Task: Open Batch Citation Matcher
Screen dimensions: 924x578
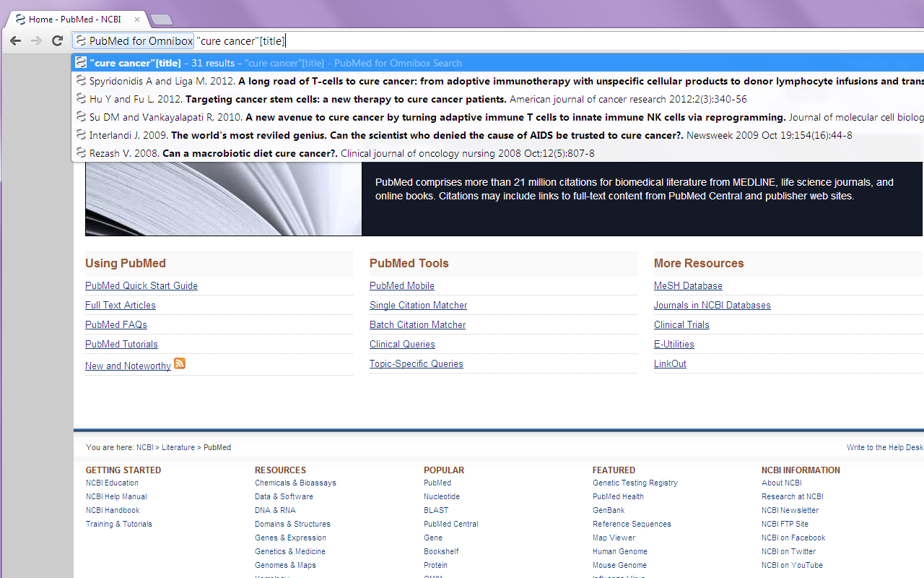Action: pyautogui.click(x=417, y=324)
